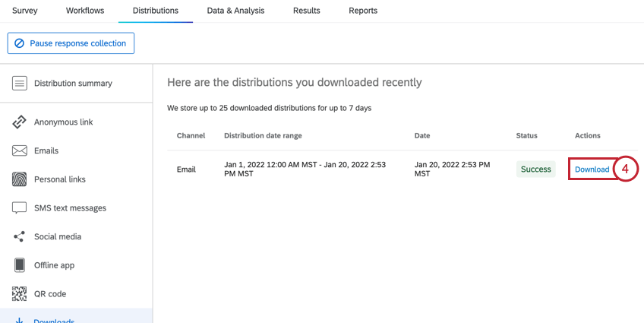Switch to the Workflows tab
Screen dimensions: 644x323
point(85,11)
